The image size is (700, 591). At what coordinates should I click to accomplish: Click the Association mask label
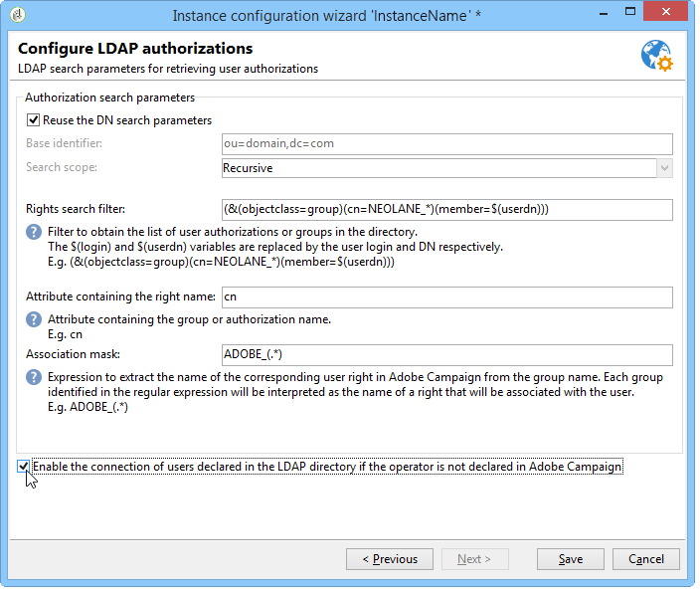pyautogui.click(x=74, y=354)
